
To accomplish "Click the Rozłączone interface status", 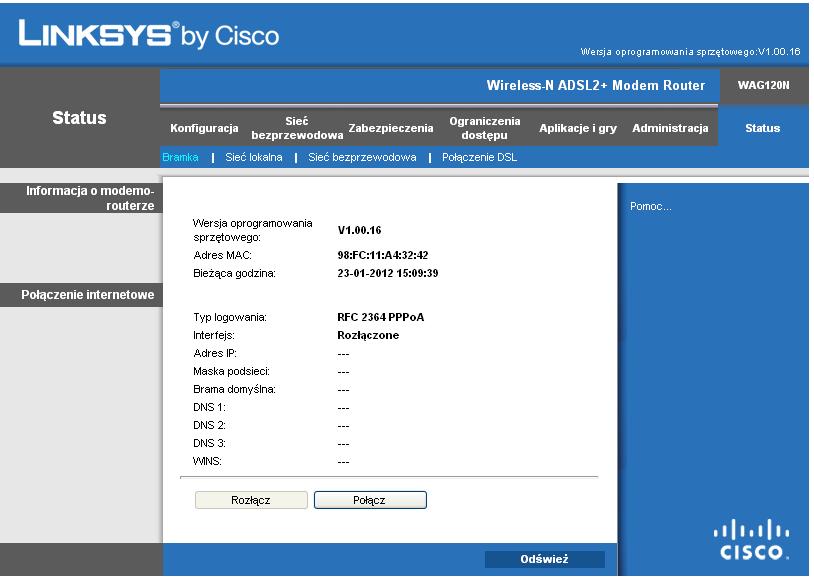I will (x=368, y=335).
